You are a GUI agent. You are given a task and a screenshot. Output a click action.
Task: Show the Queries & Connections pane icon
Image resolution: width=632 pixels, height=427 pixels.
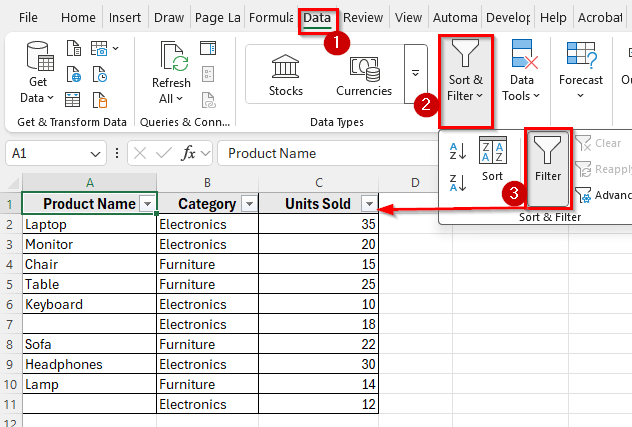point(208,48)
